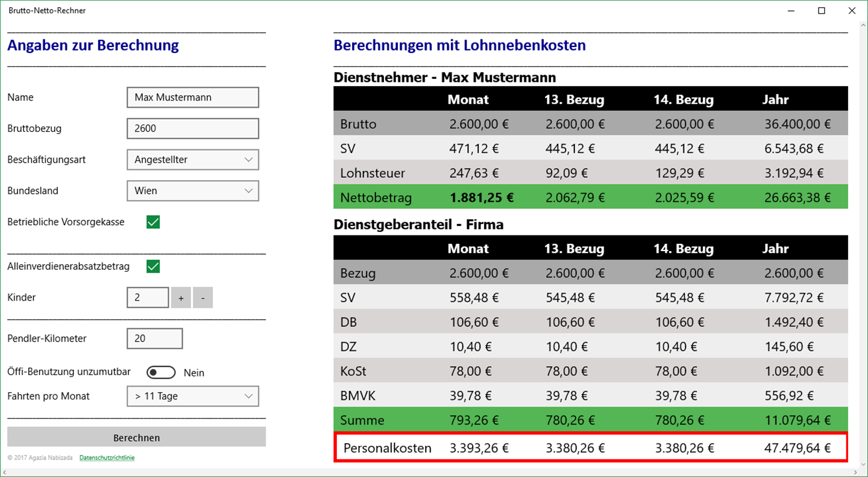Click the yearly DB value 1.492,40 €
The image size is (868, 477).
[794, 322]
